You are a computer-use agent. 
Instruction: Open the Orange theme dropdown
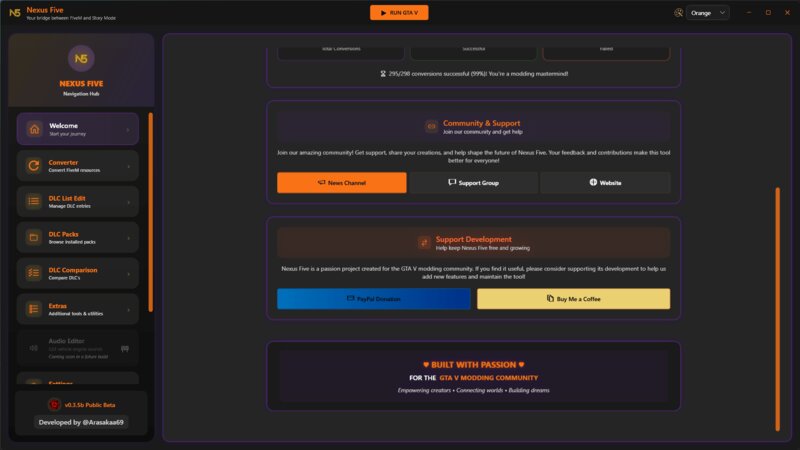(707, 13)
